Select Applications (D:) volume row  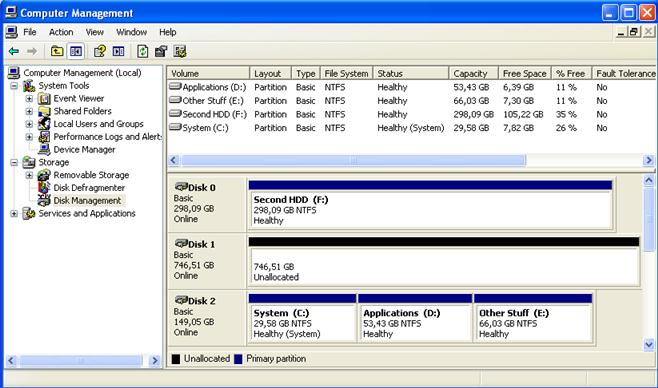click(411, 87)
